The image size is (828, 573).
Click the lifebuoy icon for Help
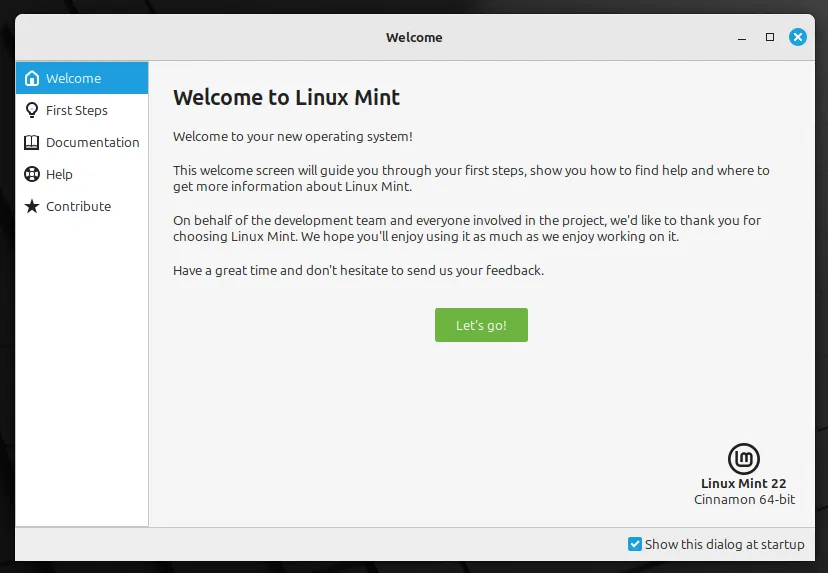(x=32, y=174)
